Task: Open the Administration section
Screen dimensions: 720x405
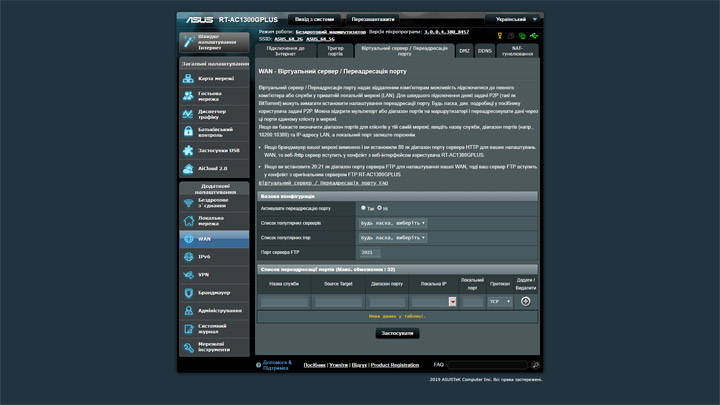Action: point(214,310)
